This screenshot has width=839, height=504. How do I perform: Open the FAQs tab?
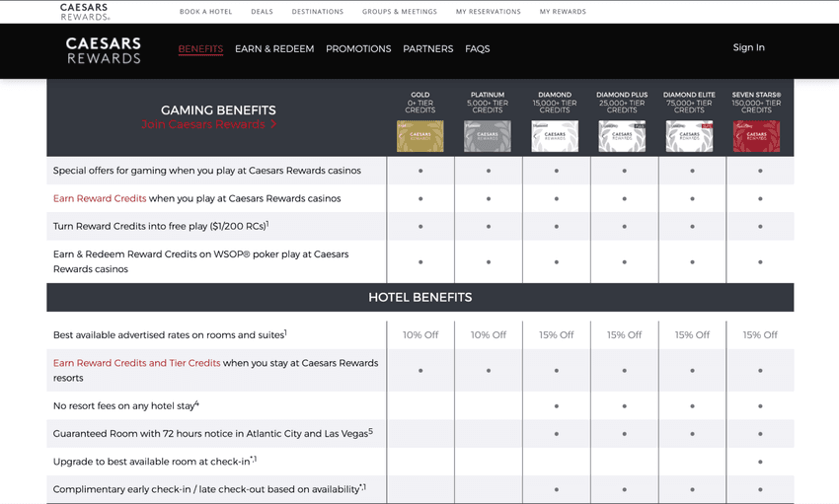pyautogui.click(x=478, y=48)
